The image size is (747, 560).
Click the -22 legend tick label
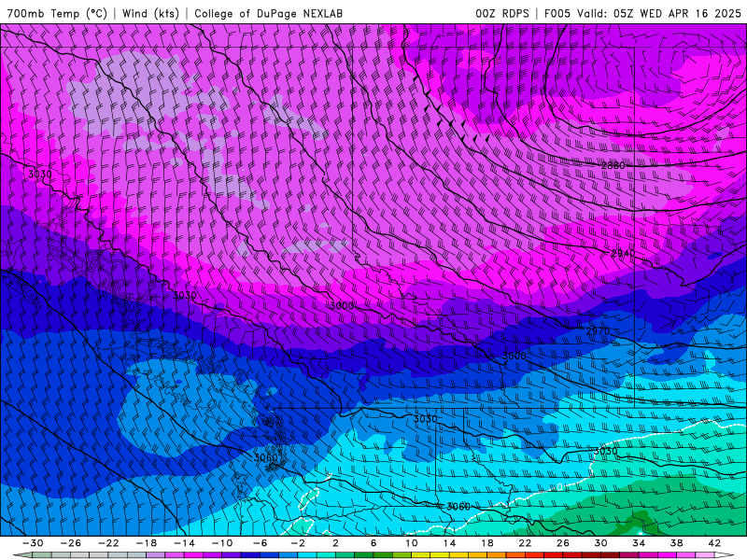tap(108, 543)
